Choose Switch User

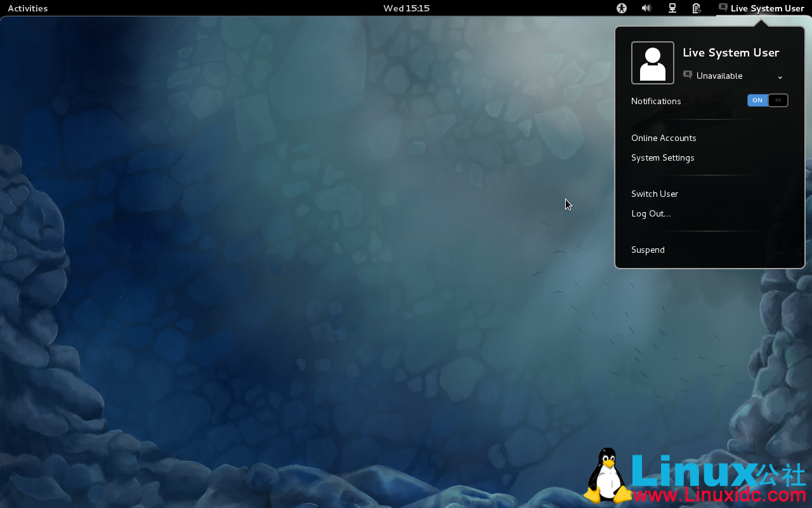pos(654,194)
